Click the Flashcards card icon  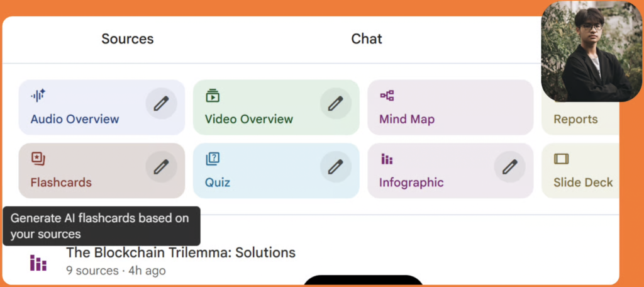tap(38, 159)
